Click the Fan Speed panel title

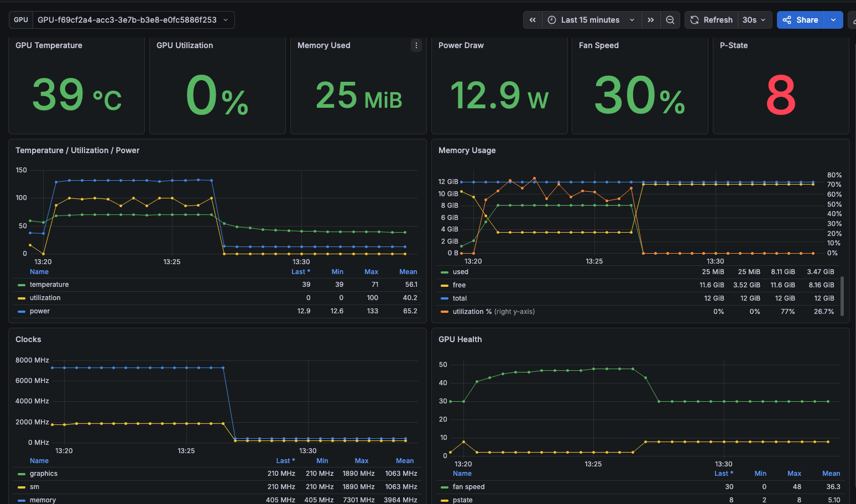(599, 45)
